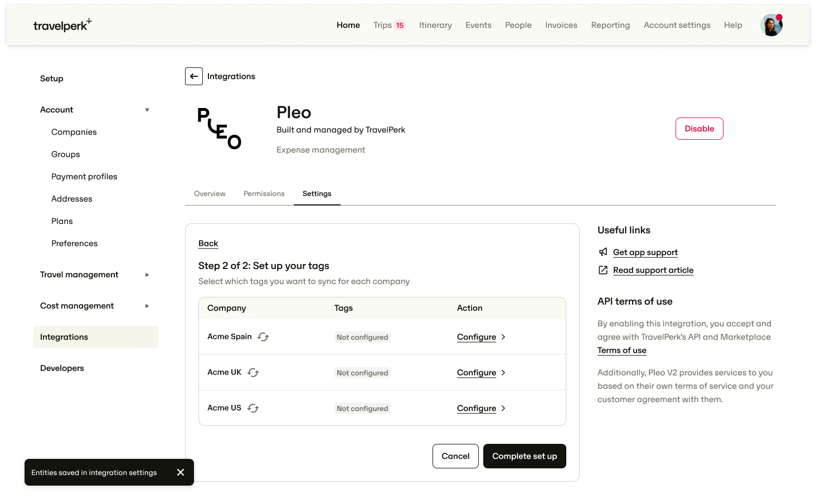This screenshot has width=816, height=504.
Task: Open Account settings in top navigation
Action: click(677, 25)
